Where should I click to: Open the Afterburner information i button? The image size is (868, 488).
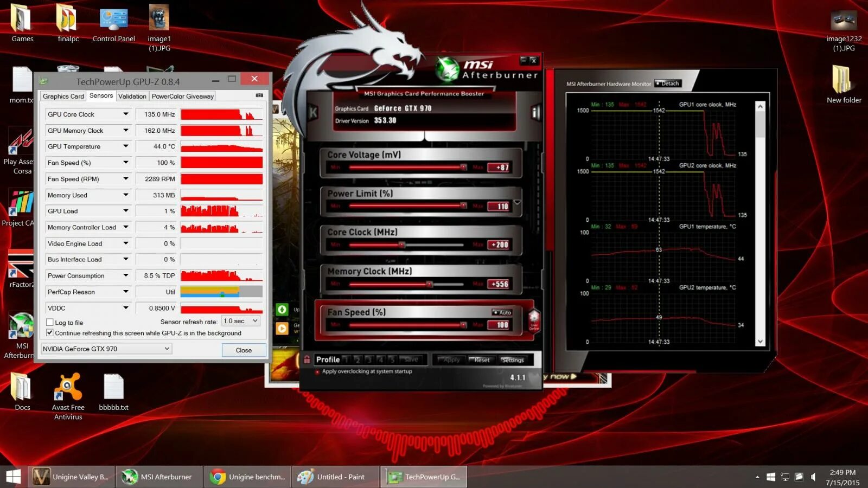click(x=535, y=112)
